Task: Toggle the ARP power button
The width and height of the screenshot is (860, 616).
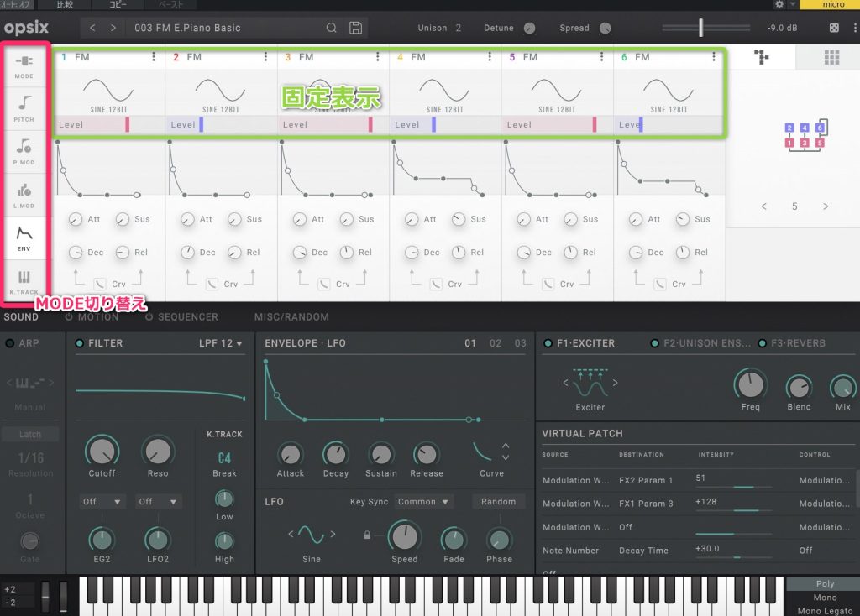Action: click(8, 343)
